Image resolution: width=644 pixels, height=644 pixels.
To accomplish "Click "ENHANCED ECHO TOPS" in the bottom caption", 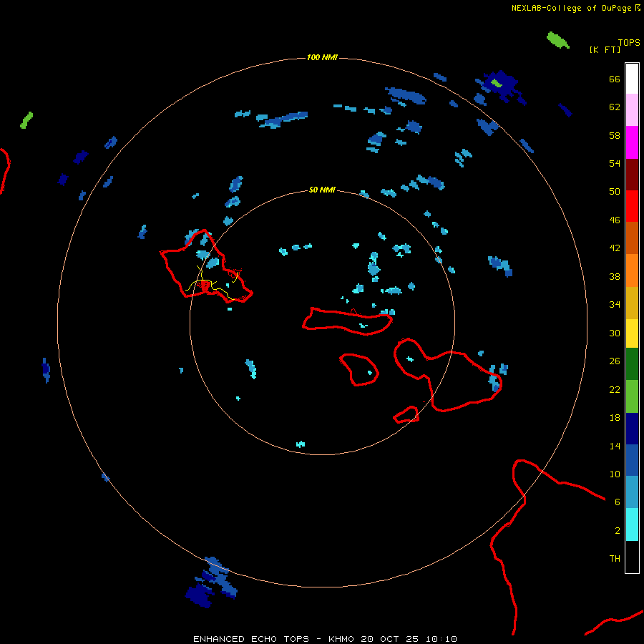I will [x=251, y=639].
